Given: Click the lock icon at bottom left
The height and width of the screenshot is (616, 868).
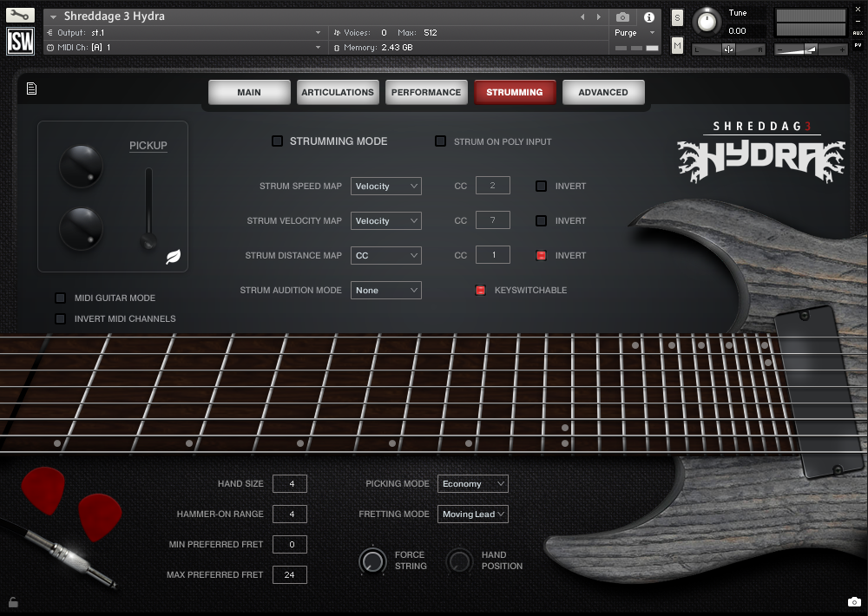Looking at the screenshot, I should (x=13, y=601).
